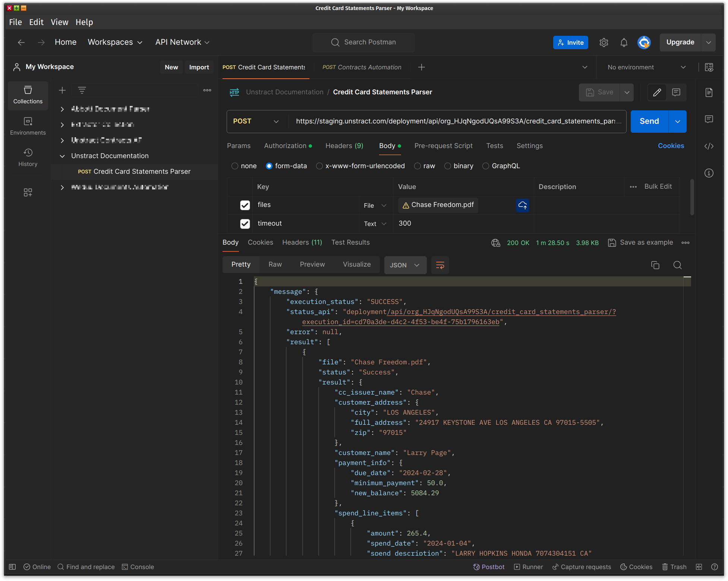Open the documentation icon in the right sidebar
This screenshot has width=728, height=581.
pos(709,92)
